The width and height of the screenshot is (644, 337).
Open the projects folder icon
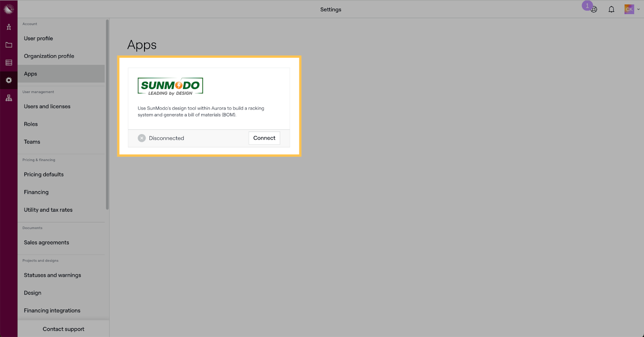pyautogui.click(x=9, y=45)
